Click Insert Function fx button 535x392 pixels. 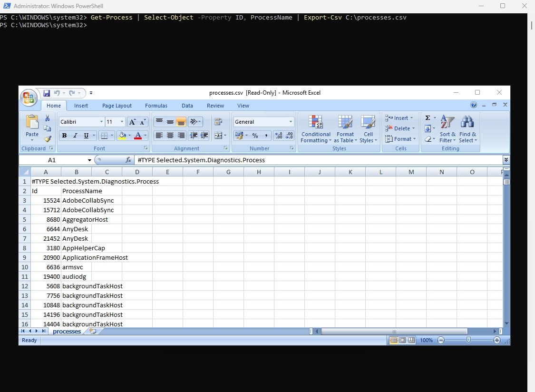[x=128, y=160]
